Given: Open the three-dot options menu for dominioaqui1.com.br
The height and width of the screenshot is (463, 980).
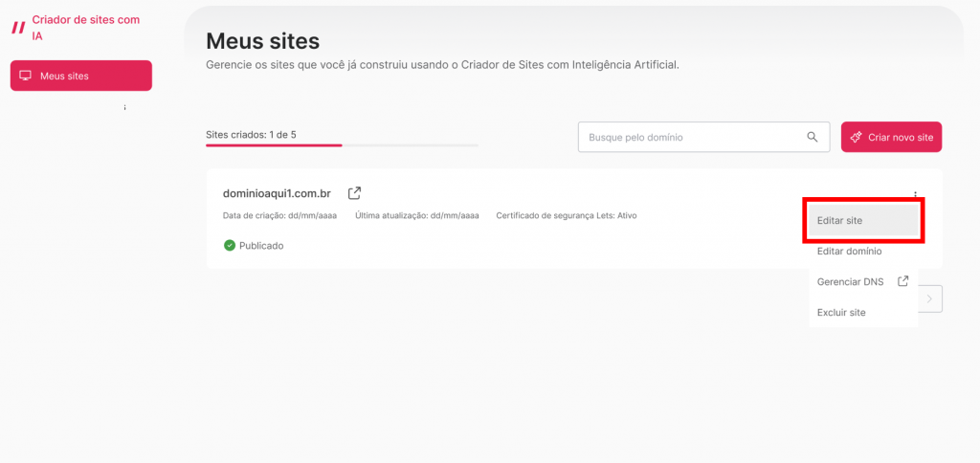Looking at the screenshot, I should (x=915, y=194).
